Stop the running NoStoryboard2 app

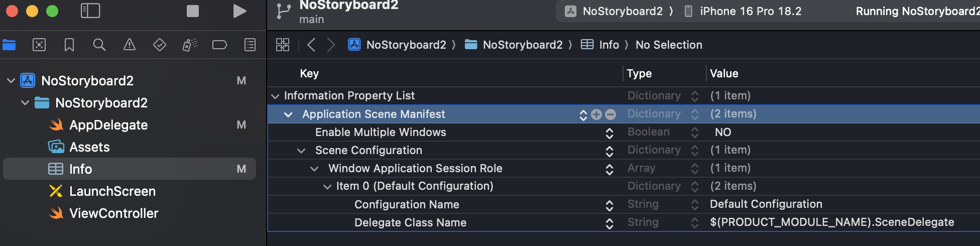(x=193, y=11)
